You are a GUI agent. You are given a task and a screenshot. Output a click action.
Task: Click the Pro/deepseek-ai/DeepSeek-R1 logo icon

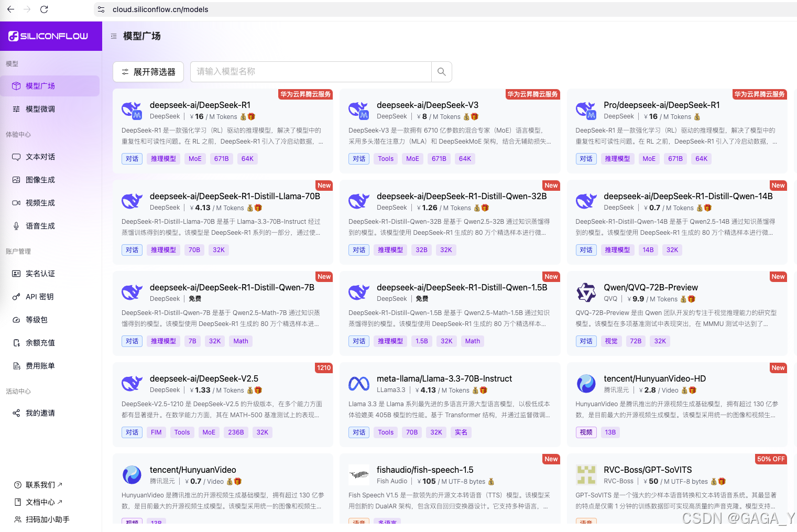click(x=586, y=111)
